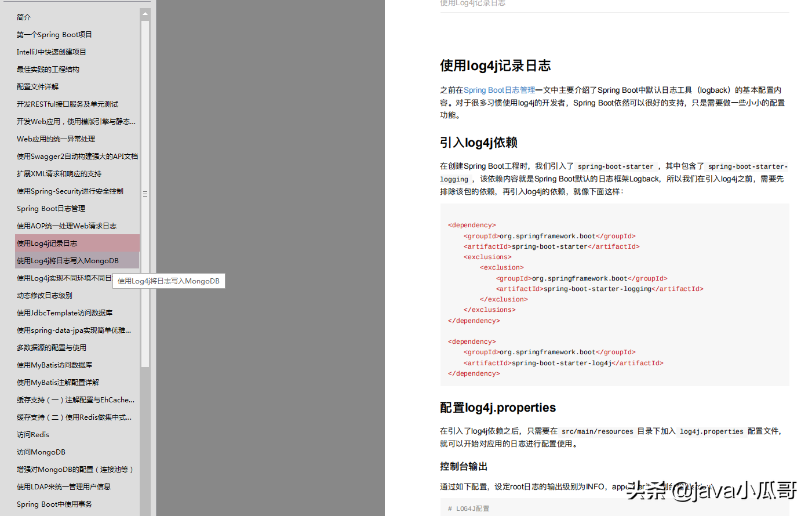Go to 动态修改日志级别 chapter
The width and height of the screenshot is (812, 516).
coord(45,296)
